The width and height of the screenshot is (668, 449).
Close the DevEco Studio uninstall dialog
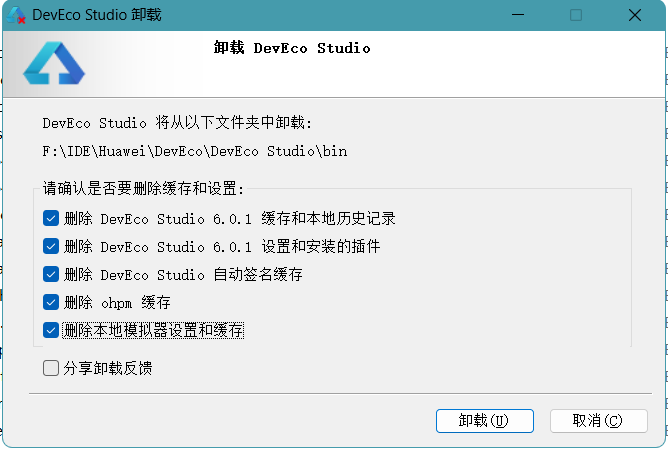(635, 15)
